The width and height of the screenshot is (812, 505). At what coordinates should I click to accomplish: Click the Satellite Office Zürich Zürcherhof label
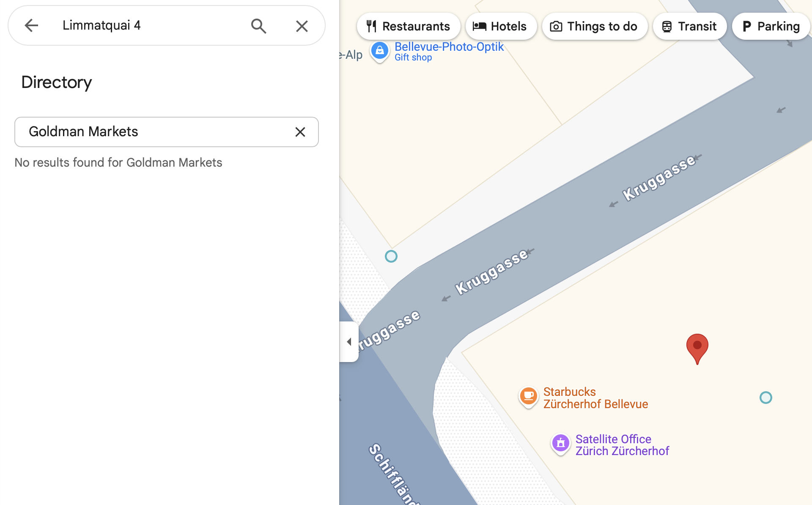pos(622,445)
